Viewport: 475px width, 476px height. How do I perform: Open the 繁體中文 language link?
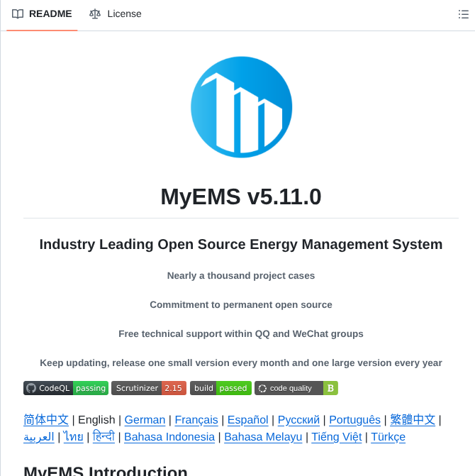pyautogui.click(x=413, y=419)
